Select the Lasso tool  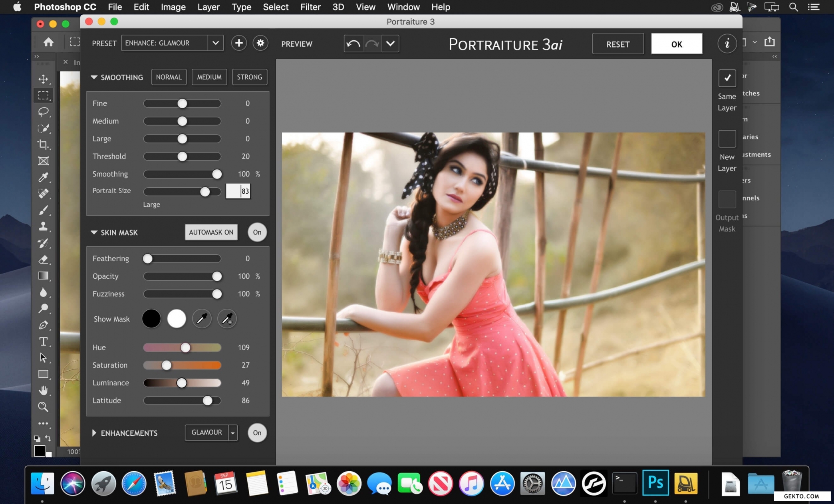(43, 111)
